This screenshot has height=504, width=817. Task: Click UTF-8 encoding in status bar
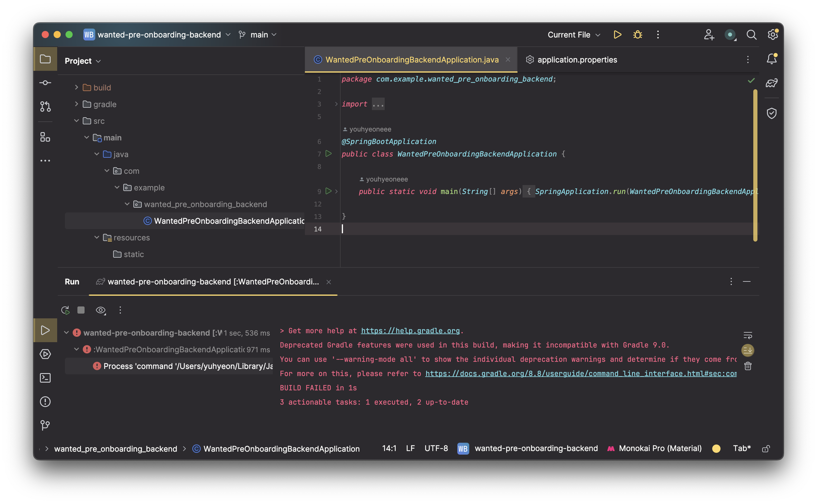[436, 449]
